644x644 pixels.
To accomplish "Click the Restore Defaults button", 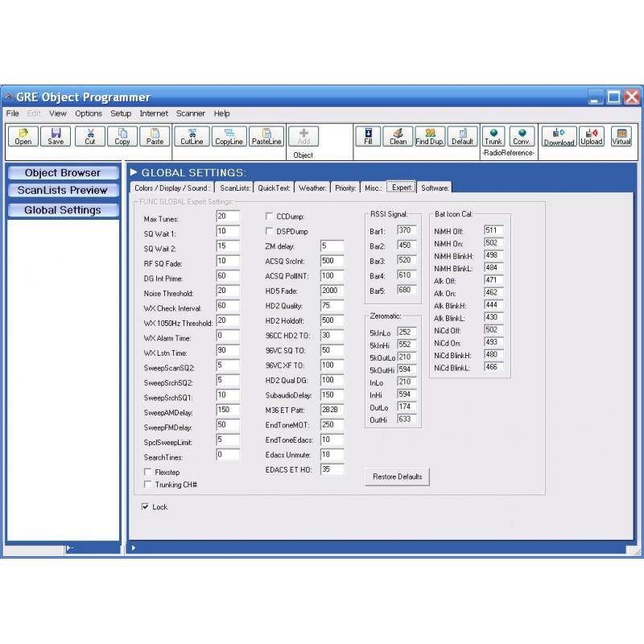I will coord(397,477).
